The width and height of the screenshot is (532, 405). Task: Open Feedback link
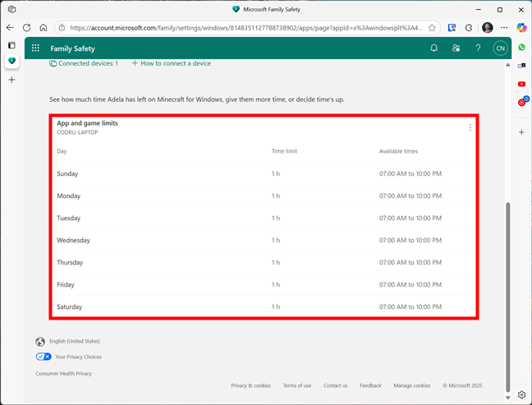point(370,385)
